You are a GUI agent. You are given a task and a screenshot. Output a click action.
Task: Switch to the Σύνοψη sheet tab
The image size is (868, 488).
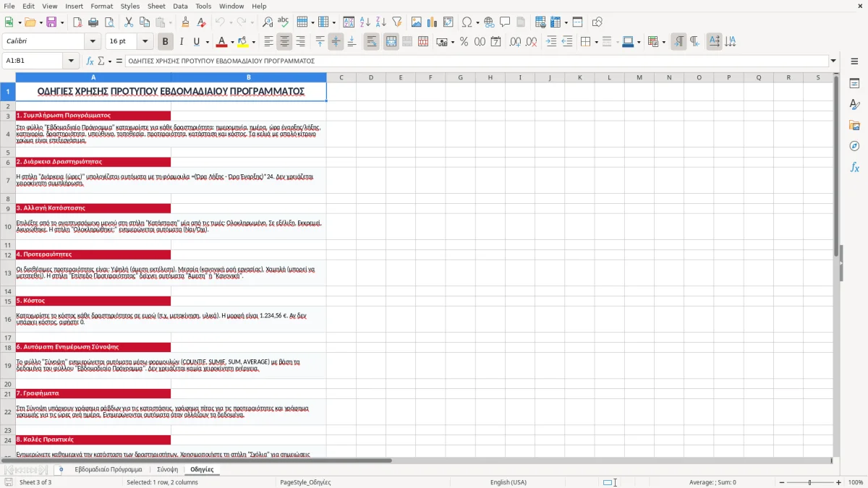coord(167,470)
